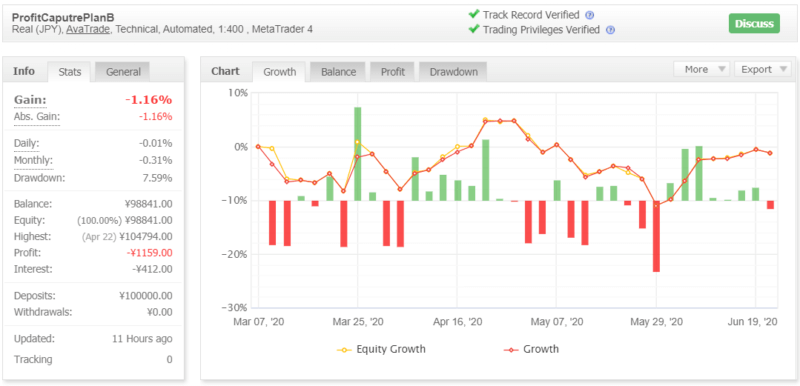This screenshot has height=386, width=800.
Task: Open help icon beside Trading Privileges Verified
Action: (610, 30)
